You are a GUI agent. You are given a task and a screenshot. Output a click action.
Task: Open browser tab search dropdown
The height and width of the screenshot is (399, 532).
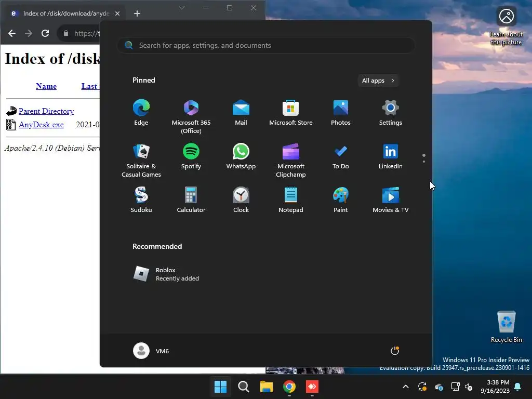tap(182, 8)
